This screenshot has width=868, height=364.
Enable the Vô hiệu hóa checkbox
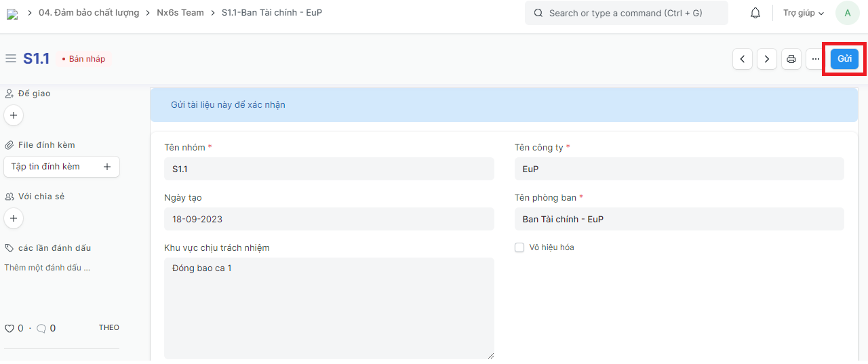(x=519, y=247)
